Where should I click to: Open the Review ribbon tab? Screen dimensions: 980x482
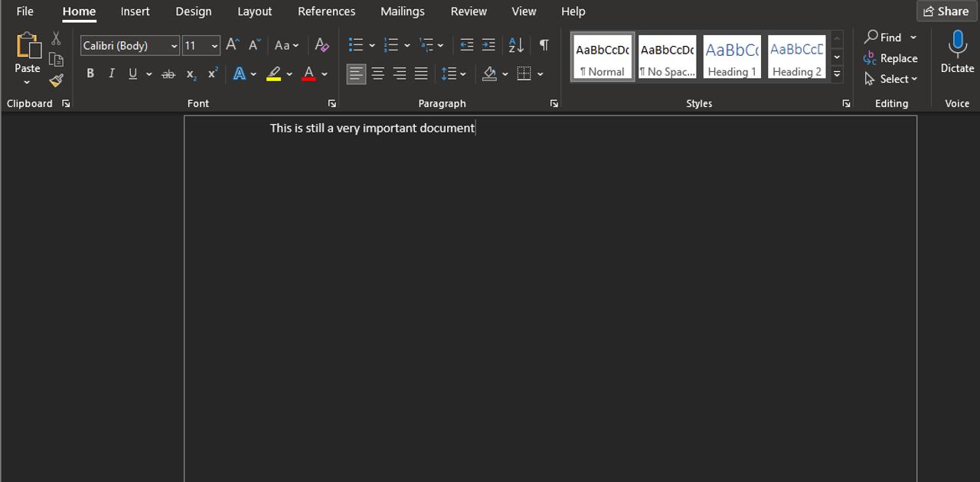click(x=468, y=11)
